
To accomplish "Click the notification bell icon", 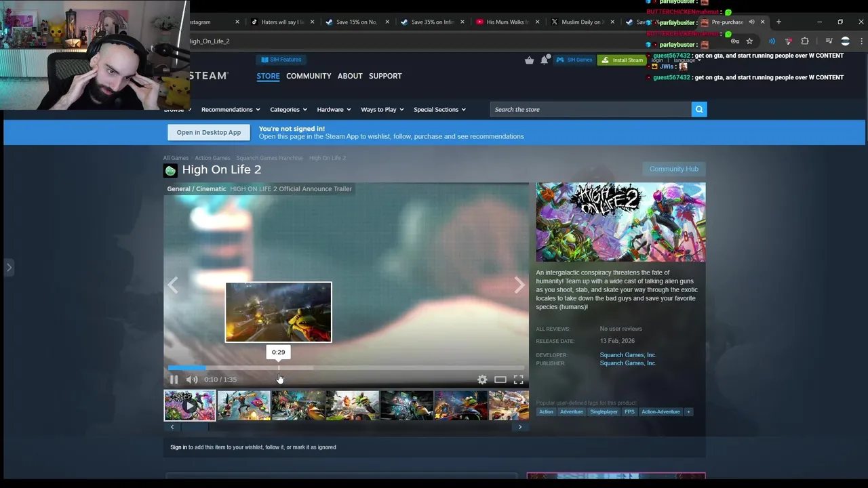I will (545, 60).
